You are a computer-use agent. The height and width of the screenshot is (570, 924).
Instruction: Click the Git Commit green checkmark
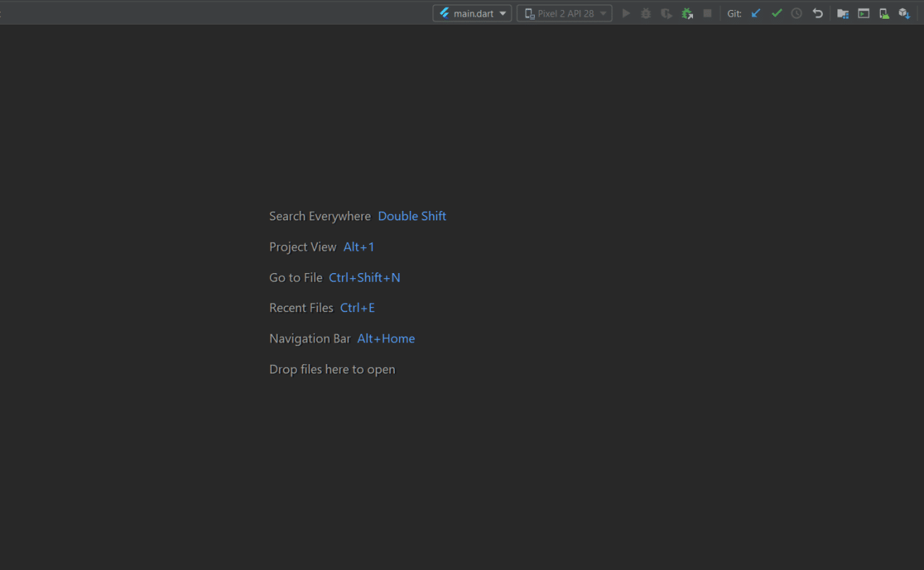coord(776,13)
